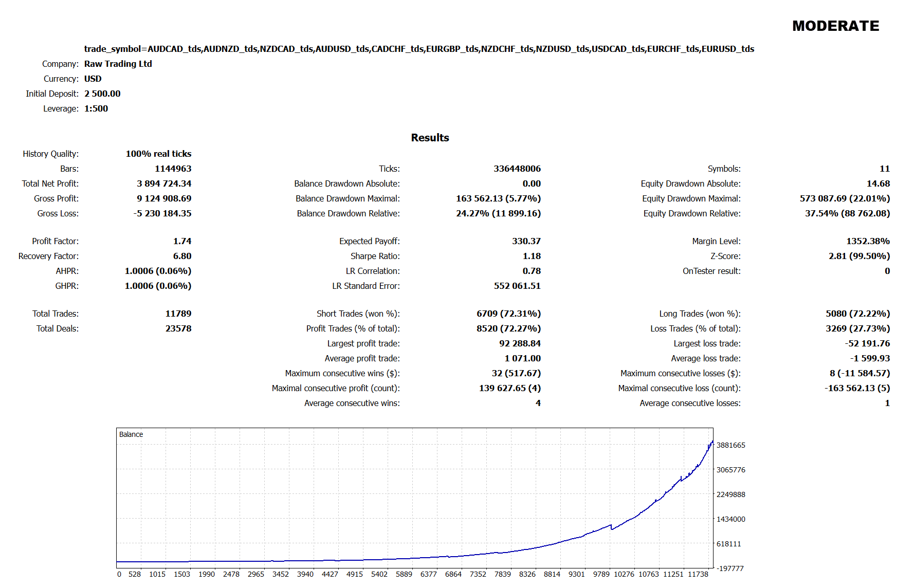This screenshot has width=914, height=588.
Task: Click the 5889 tick on chart x-axis
Action: coord(404,574)
